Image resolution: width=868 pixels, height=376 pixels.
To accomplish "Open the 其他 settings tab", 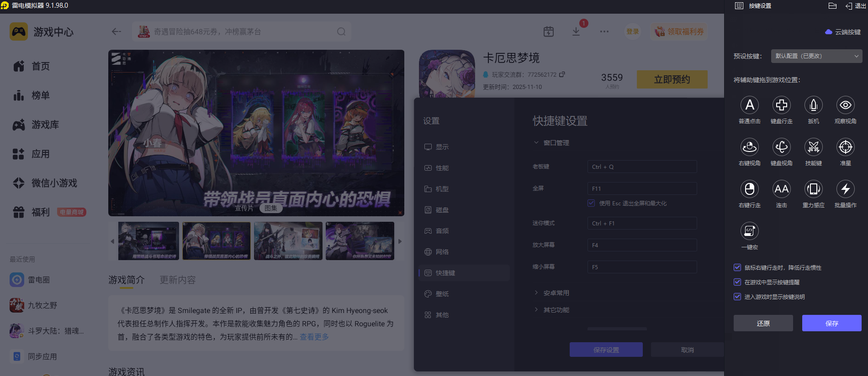I will tap(464, 315).
